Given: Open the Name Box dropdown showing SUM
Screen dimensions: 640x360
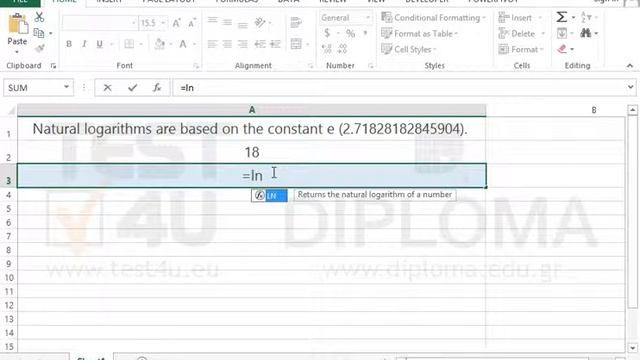Looking at the screenshot, I should point(66,87).
